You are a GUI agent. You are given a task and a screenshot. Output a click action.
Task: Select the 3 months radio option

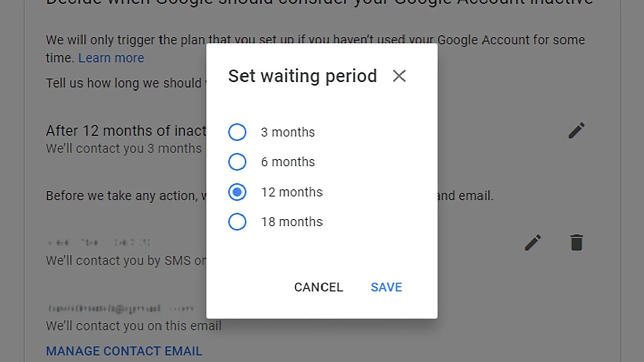[x=237, y=132]
